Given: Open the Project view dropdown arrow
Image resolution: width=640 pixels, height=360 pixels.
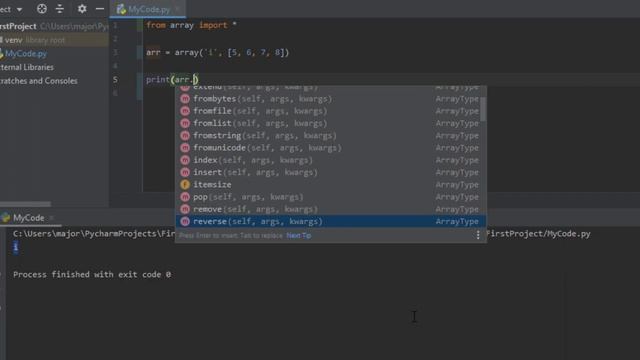Looking at the screenshot, I should click(19, 9).
